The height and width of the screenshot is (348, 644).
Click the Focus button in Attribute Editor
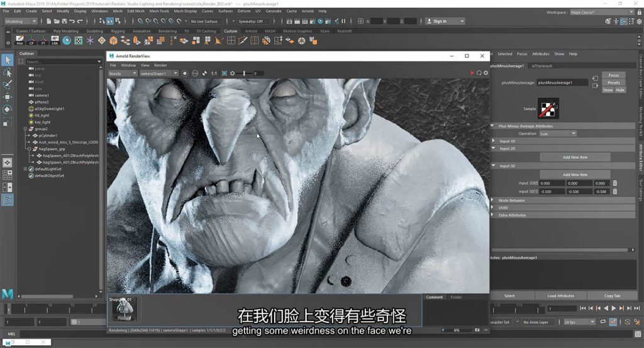(x=614, y=75)
